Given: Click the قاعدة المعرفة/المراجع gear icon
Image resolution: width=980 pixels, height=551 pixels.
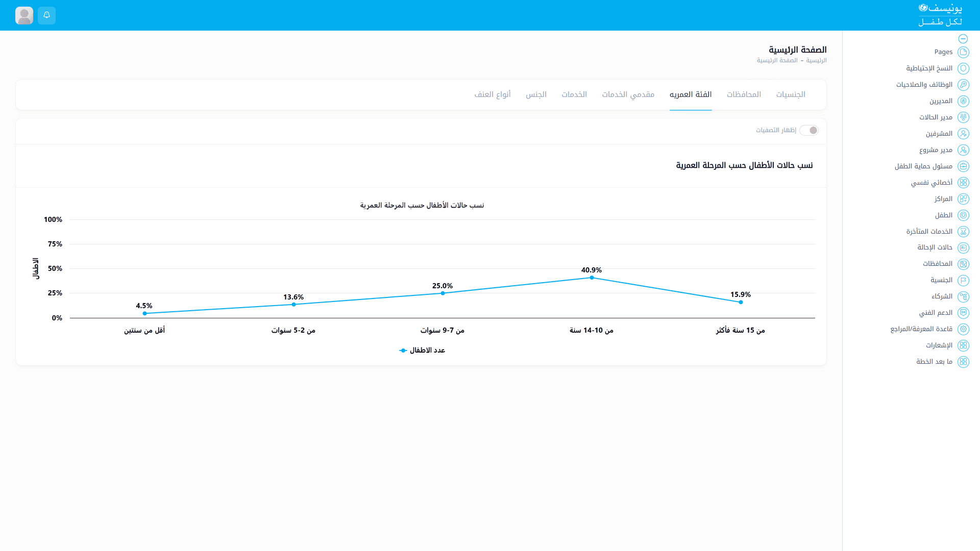Looking at the screenshot, I should (963, 329).
